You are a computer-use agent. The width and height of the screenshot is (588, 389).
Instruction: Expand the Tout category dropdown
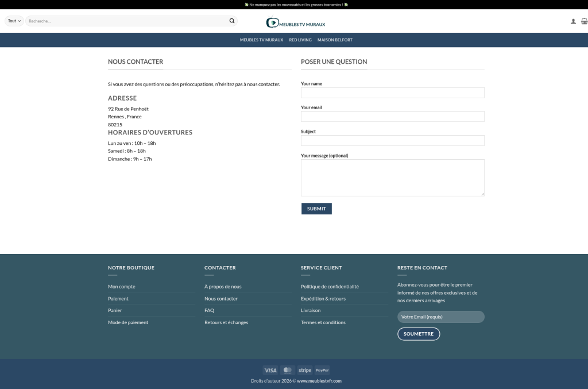click(14, 21)
